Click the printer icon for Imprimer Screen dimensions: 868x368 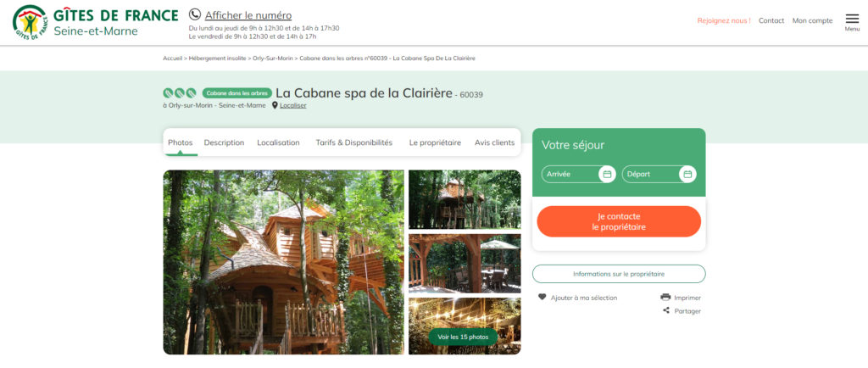(665, 297)
